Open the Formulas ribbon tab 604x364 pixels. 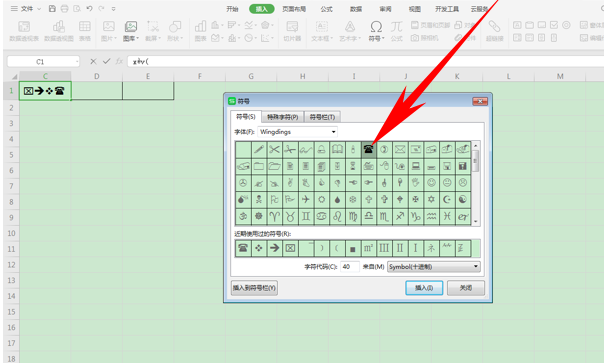(326, 9)
